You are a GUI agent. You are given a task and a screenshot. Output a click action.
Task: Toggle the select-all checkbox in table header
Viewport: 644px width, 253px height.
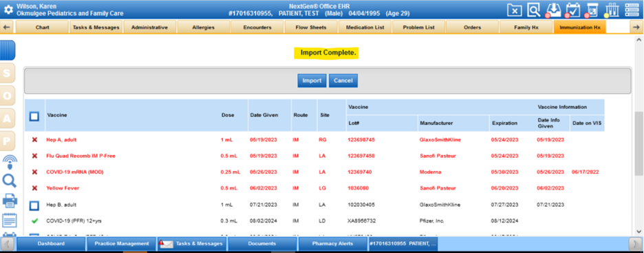tap(34, 117)
